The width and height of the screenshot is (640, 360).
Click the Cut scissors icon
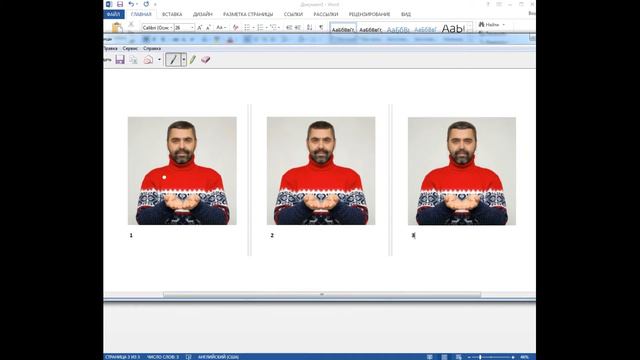(131, 25)
